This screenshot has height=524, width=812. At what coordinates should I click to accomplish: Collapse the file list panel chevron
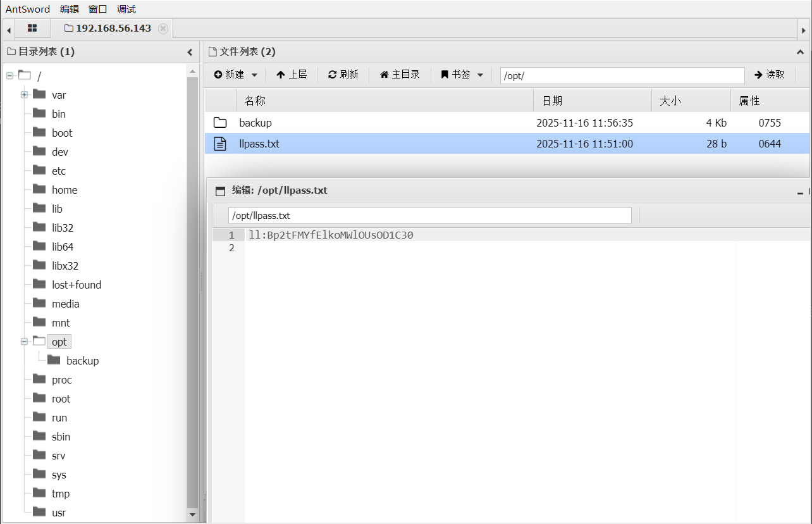[x=802, y=52]
